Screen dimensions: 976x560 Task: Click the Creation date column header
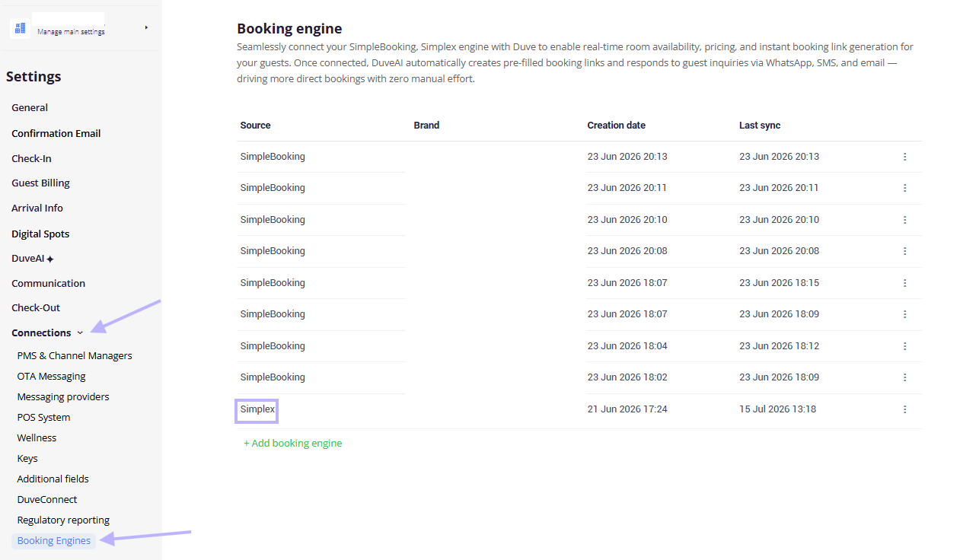pyautogui.click(x=616, y=125)
